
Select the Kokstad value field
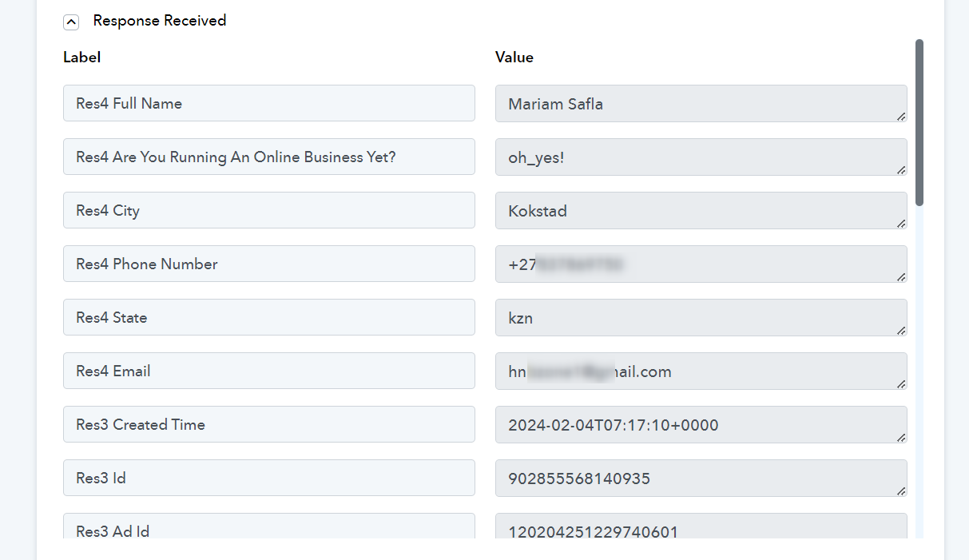[701, 211]
